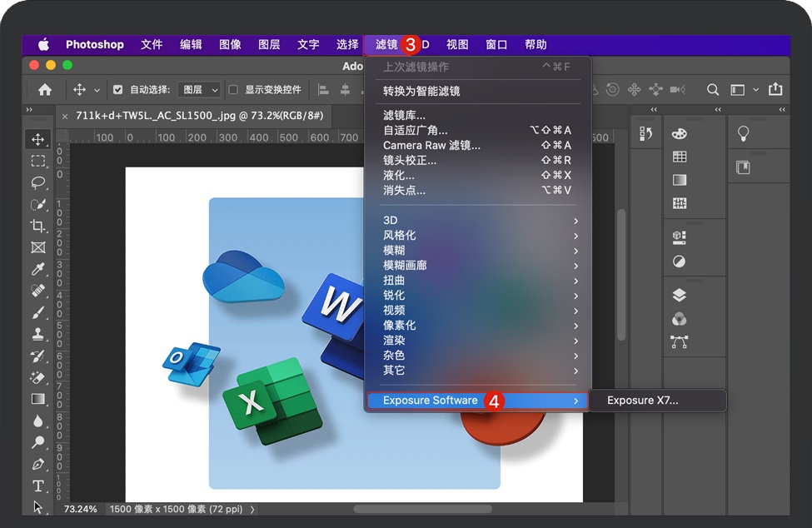Select the Blur tool
Image resolution: width=812 pixels, height=528 pixels.
(37, 421)
